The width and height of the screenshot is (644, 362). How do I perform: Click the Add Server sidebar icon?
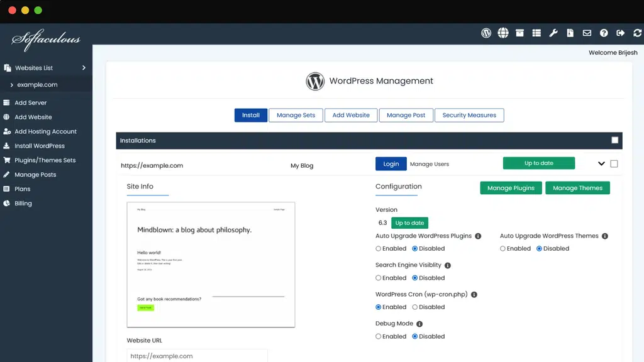[x=6, y=102]
